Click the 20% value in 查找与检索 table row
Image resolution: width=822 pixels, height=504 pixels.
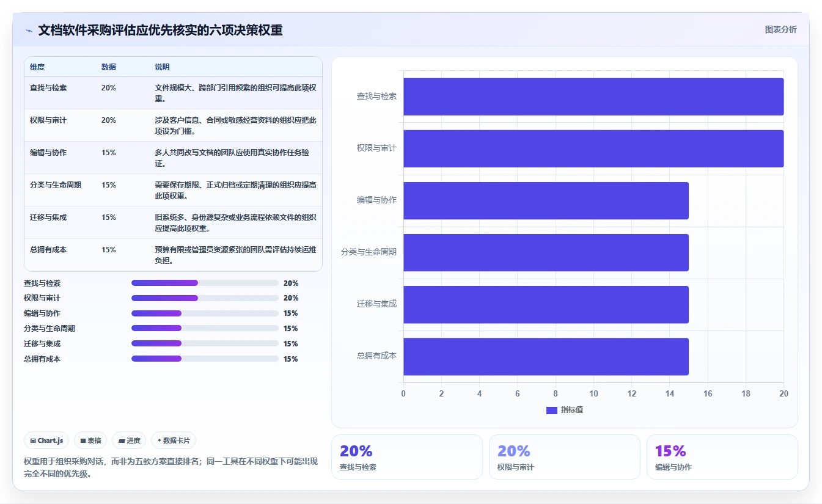[109, 88]
